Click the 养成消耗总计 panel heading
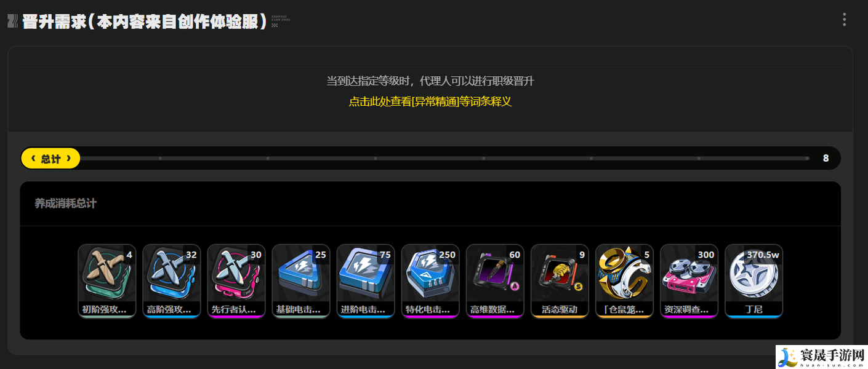Image resolution: width=868 pixels, height=369 pixels. click(x=66, y=204)
